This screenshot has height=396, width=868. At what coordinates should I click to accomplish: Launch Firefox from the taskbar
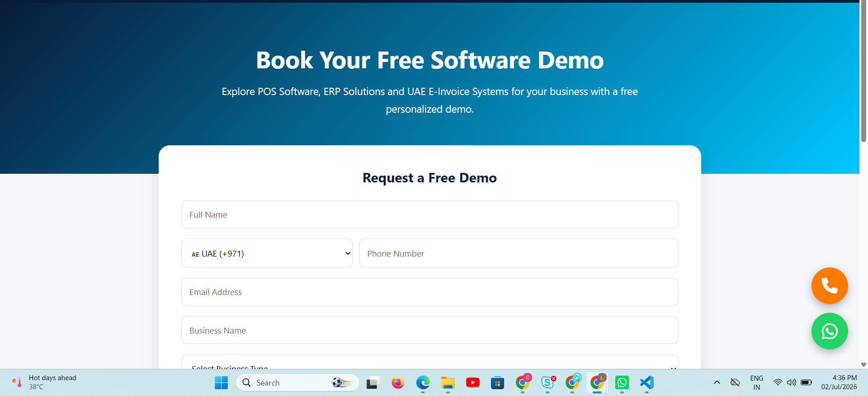point(398,383)
